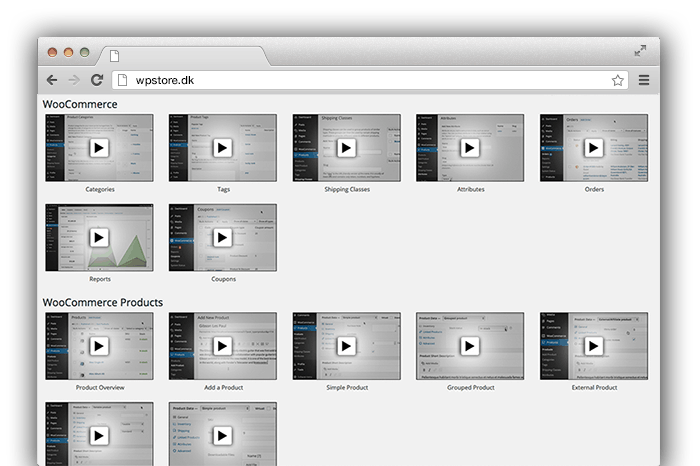The image size is (700, 466).
Task: Click the Add a Product caption
Action: point(223,387)
